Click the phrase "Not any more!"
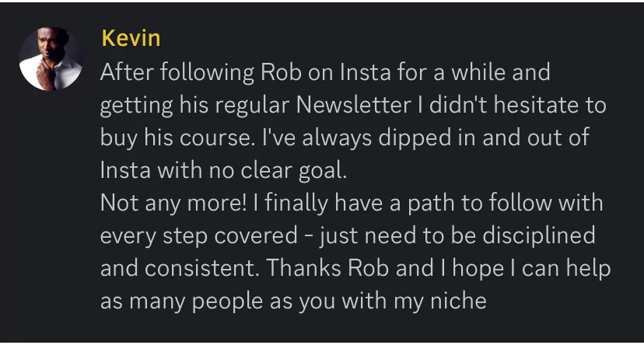Viewport: 644px width, 345px height. click(170, 203)
